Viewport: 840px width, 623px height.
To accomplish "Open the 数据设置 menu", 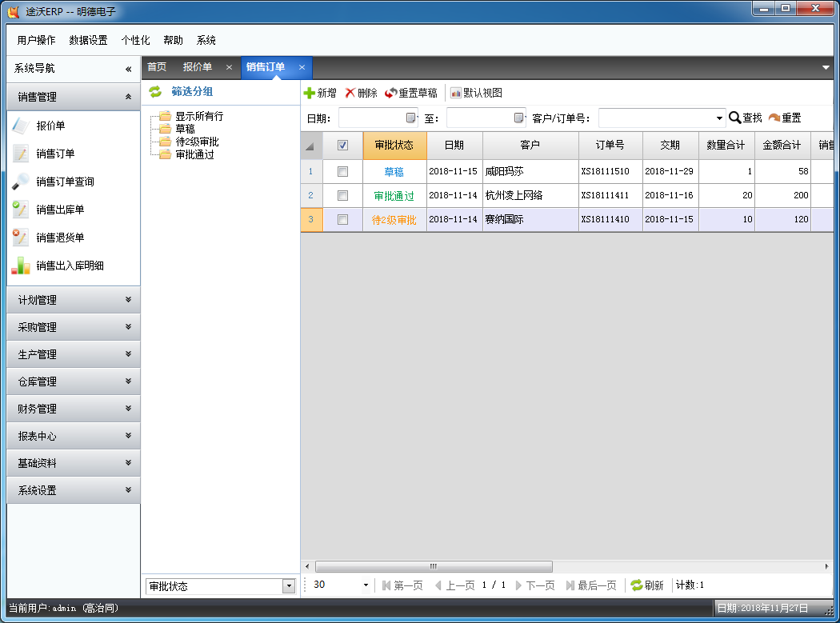I will point(88,40).
